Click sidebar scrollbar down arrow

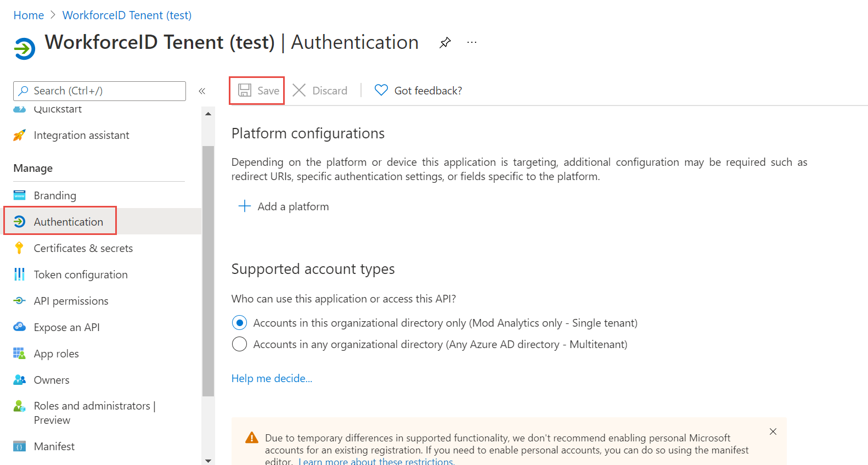click(x=208, y=461)
